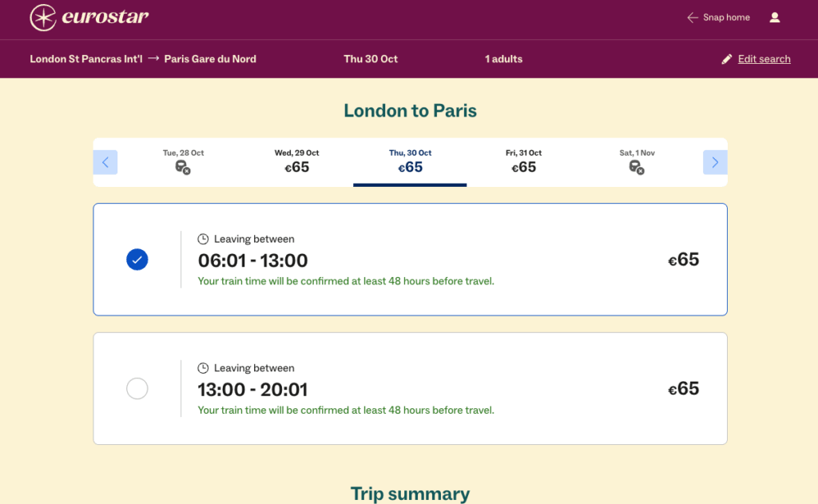The width and height of the screenshot is (818, 504).
Task: Click the London St Pancras to Paris route text
Action: coord(143,59)
